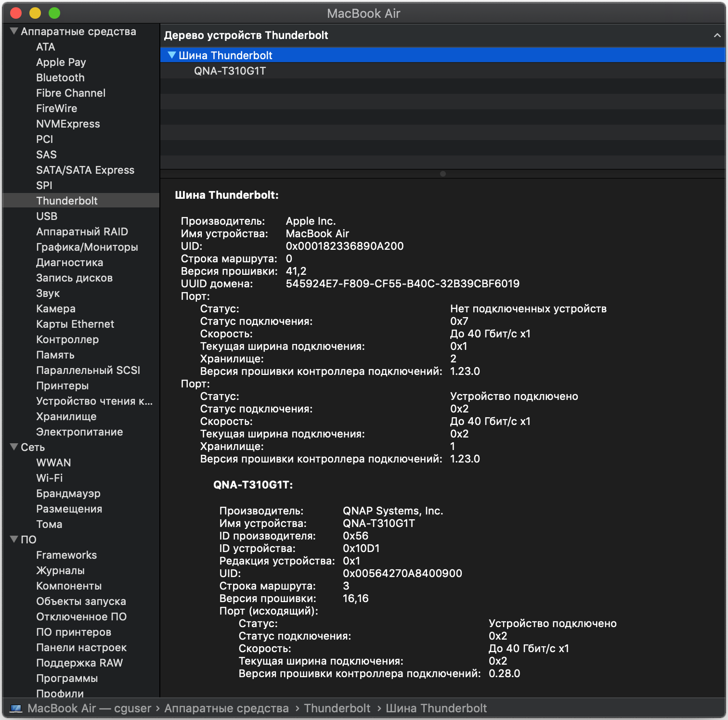Select Брандмауэр in the sidebar
This screenshot has width=728, height=720.
pyautogui.click(x=68, y=493)
